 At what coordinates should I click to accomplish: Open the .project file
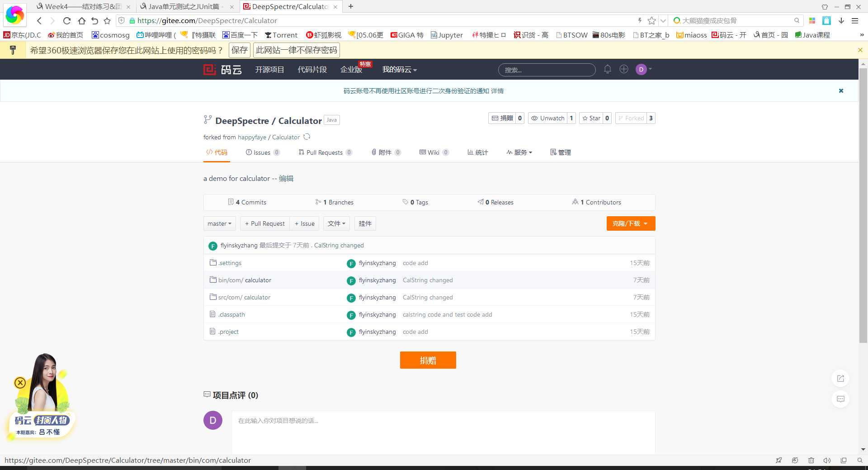click(x=228, y=332)
